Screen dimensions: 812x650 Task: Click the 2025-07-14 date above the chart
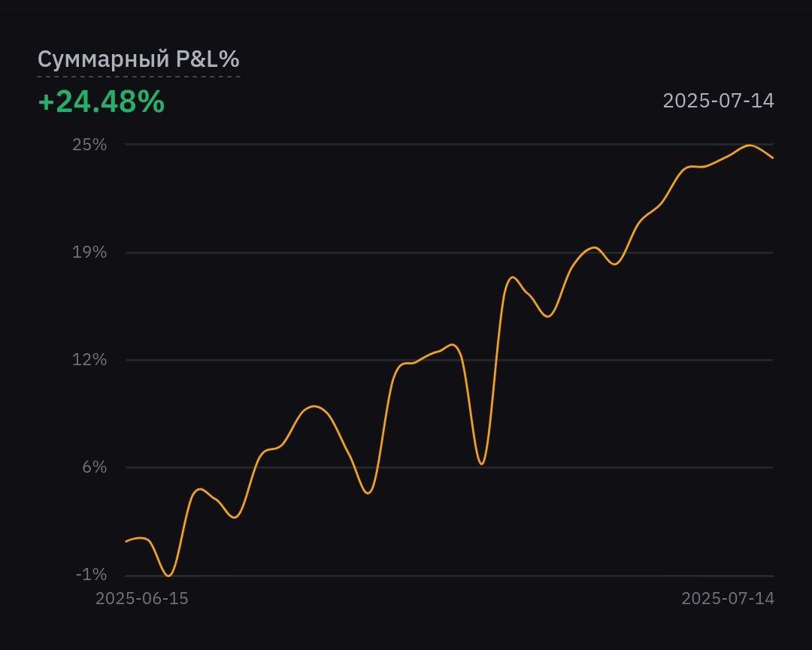tap(718, 101)
